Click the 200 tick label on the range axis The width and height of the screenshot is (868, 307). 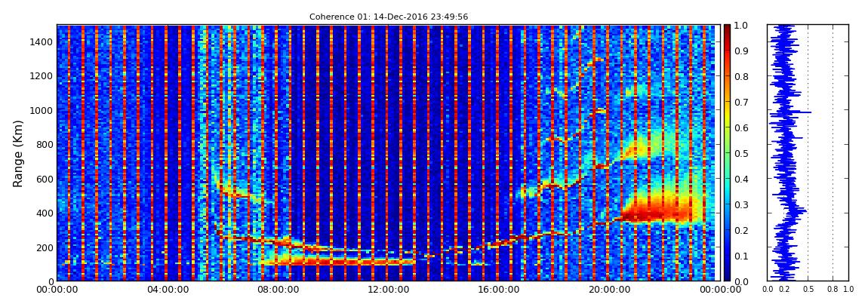point(45,247)
